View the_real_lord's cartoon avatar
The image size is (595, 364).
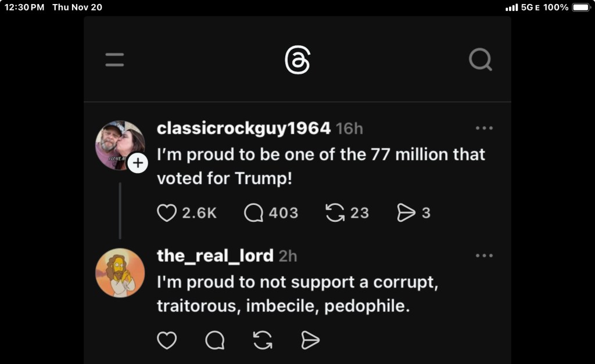[x=120, y=273]
